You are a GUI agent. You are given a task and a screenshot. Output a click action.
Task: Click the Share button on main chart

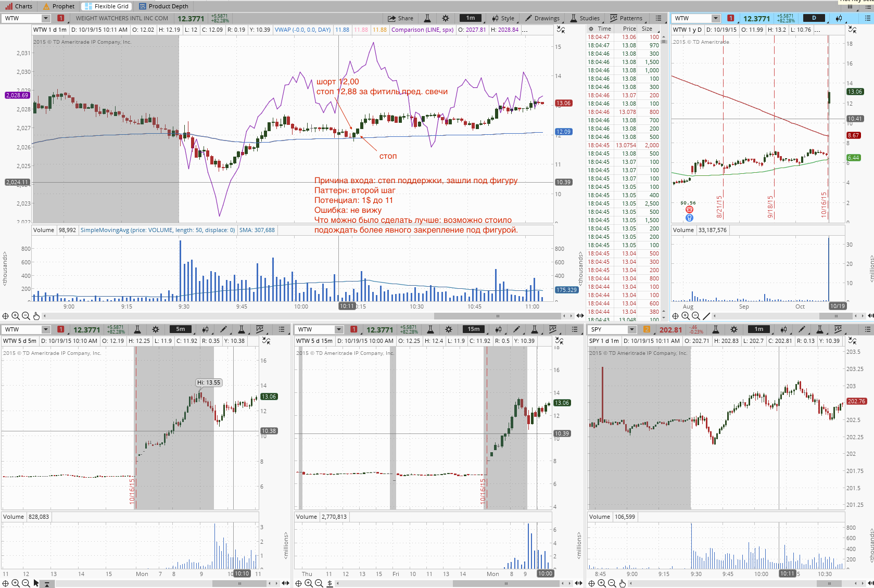pyautogui.click(x=400, y=18)
